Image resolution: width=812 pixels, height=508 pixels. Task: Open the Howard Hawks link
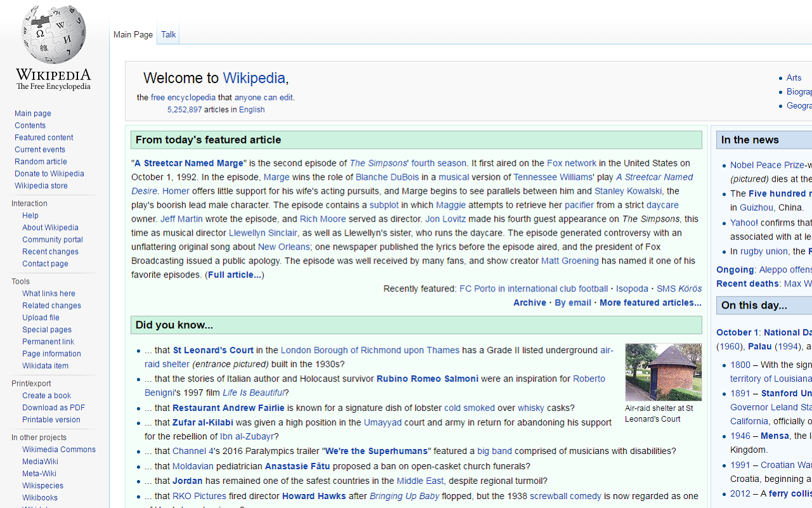(314, 497)
